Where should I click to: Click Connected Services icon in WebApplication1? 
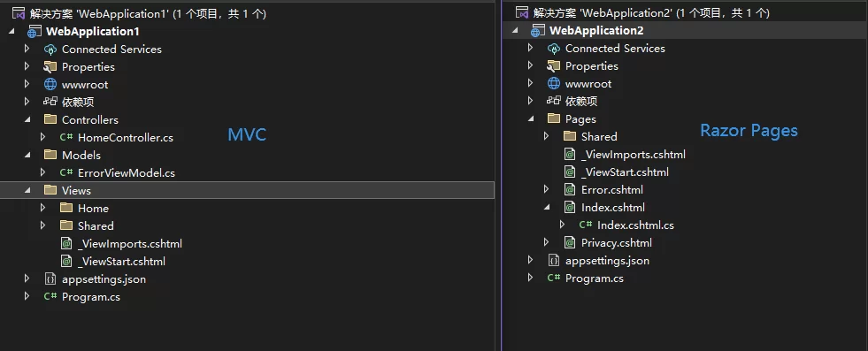point(50,50)
